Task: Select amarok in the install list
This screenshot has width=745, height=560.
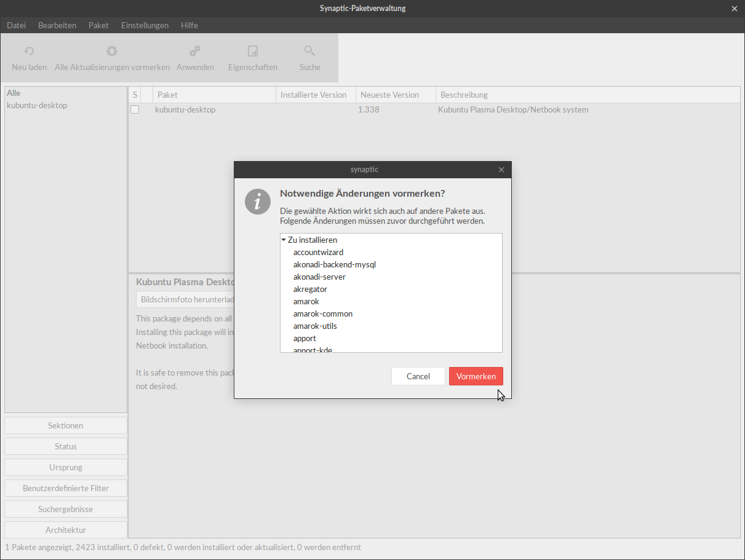Action: [x=306, y=301]
